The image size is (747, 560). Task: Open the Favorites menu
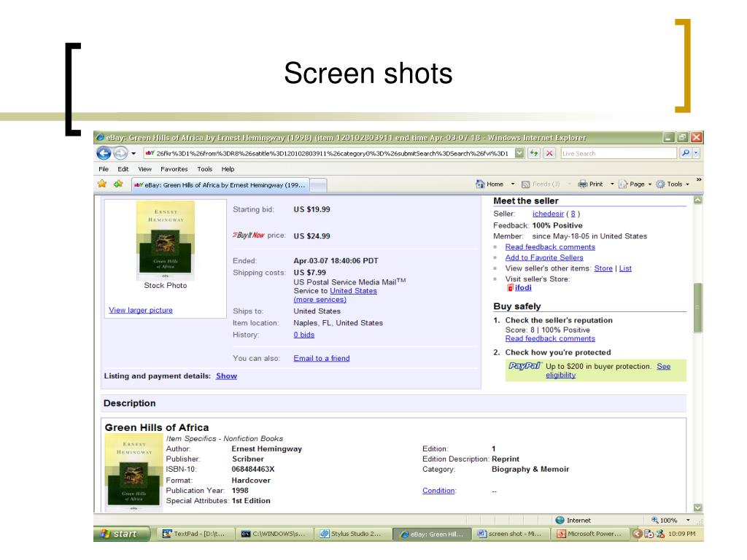174,169
